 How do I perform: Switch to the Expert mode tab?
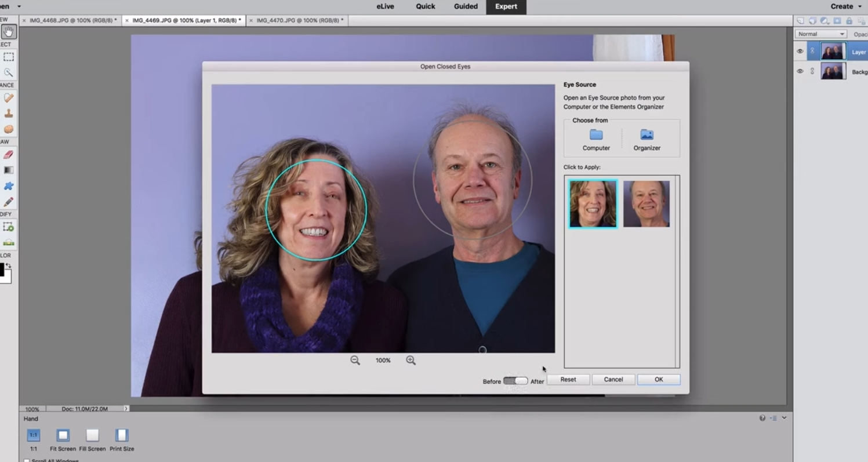tap(506, 6)
